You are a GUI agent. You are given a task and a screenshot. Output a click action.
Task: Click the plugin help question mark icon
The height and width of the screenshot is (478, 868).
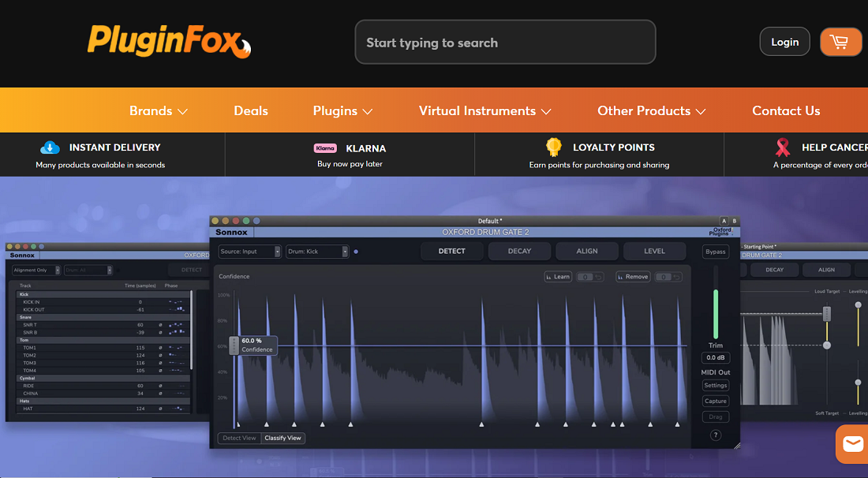click(x=716, y=435)
